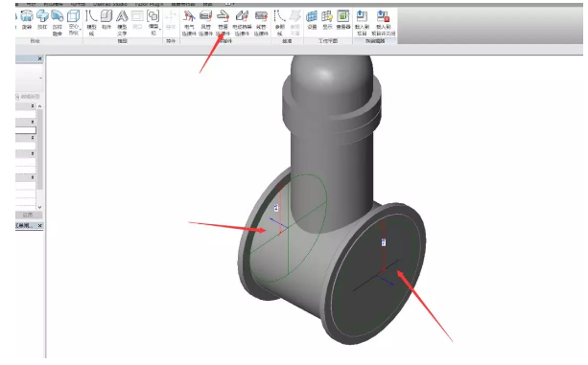Close the Project Browser panel

40,225
